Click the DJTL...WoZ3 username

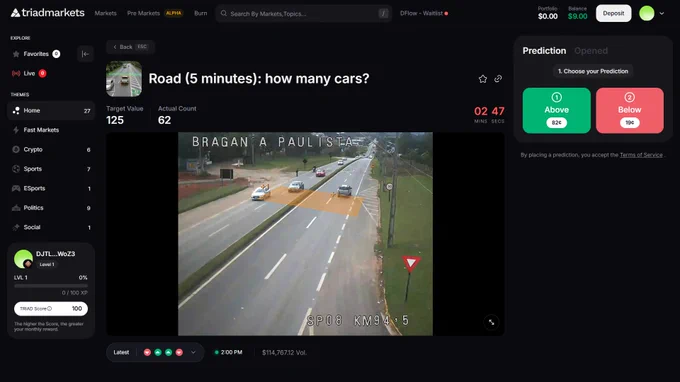pos(56,254)
